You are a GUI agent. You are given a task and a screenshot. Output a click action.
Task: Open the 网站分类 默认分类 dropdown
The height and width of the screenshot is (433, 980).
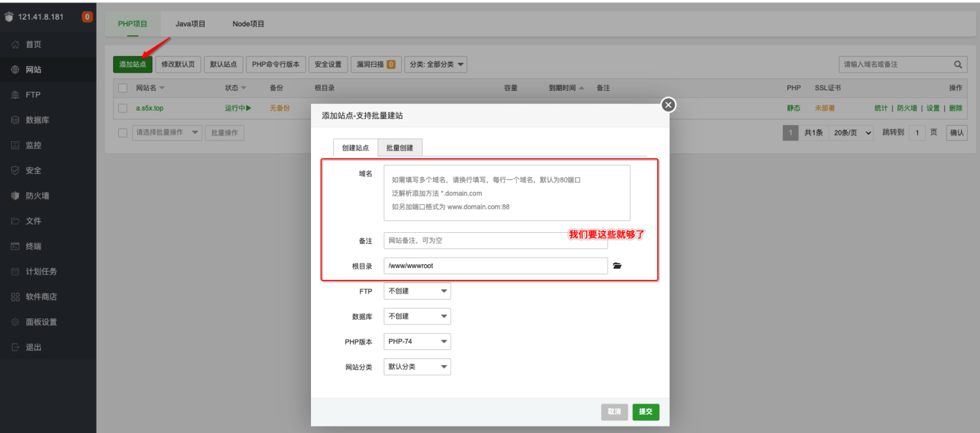point(417,367)
